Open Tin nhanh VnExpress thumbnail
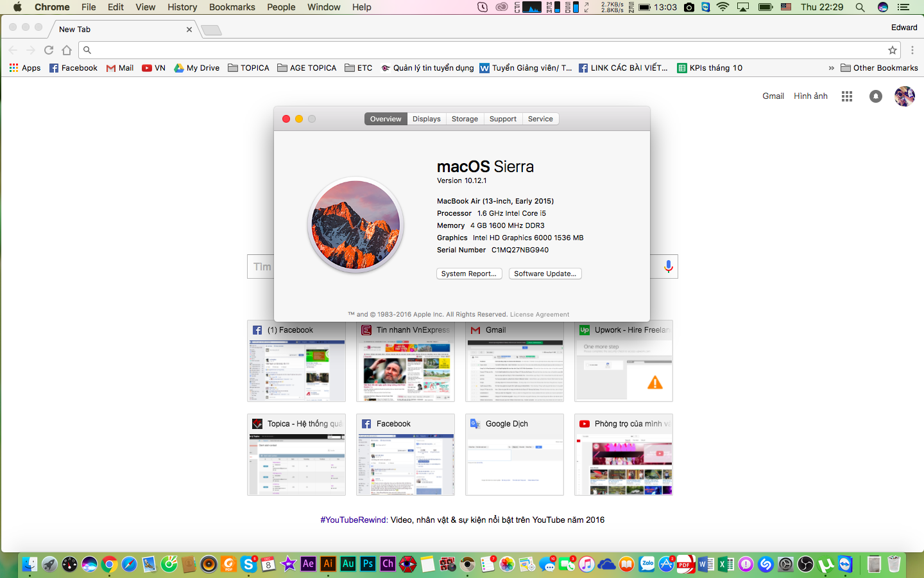Viewport: 924px width, 578px height. coord(406,361)
